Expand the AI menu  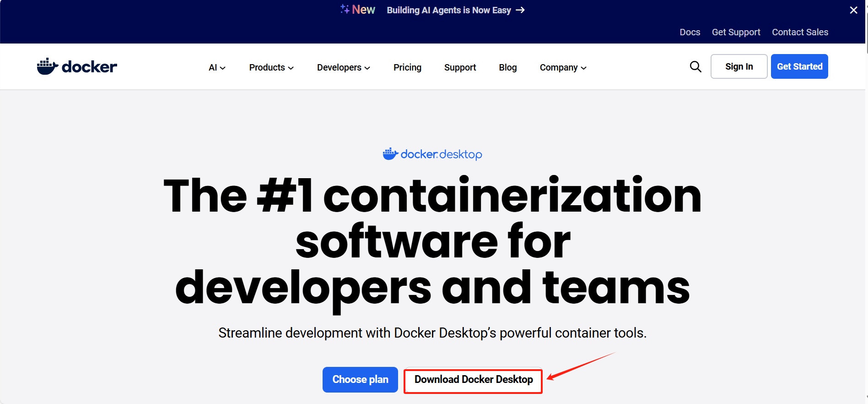coord(217,67)
